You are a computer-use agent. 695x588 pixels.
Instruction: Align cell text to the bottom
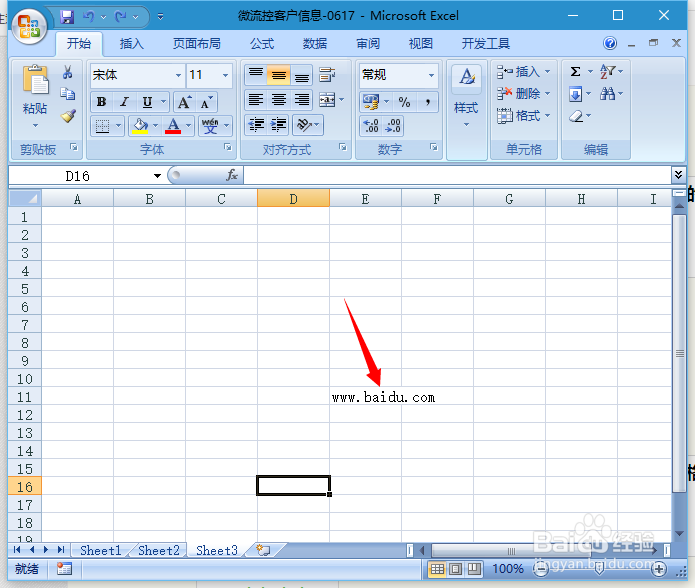pyautogui.click(x=302, y=74)
